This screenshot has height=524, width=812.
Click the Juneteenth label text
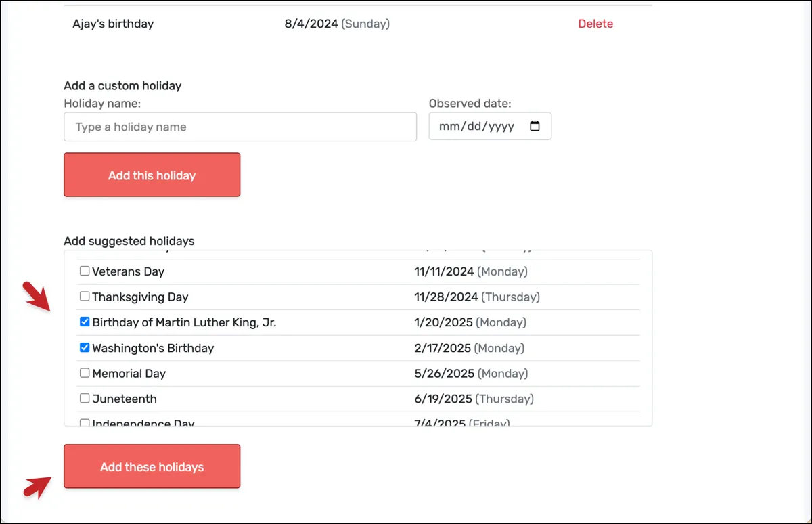click(x=125, y=399)
